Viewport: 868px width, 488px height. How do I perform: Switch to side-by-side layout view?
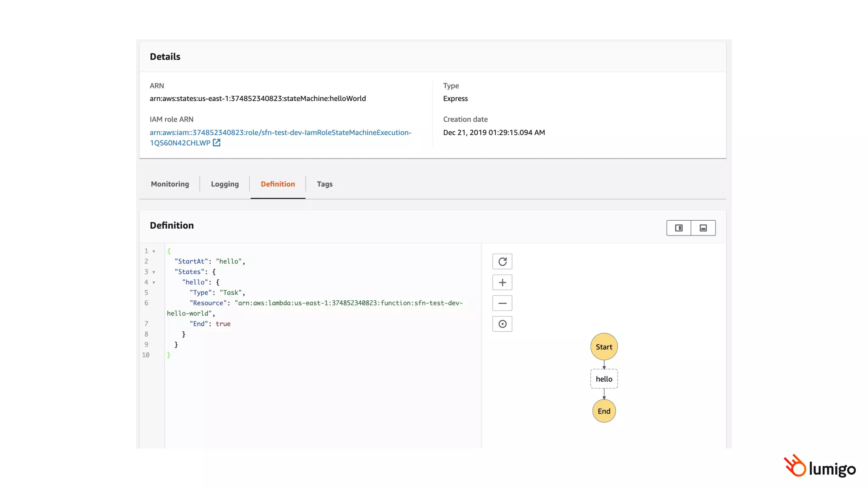coord(679,228)
